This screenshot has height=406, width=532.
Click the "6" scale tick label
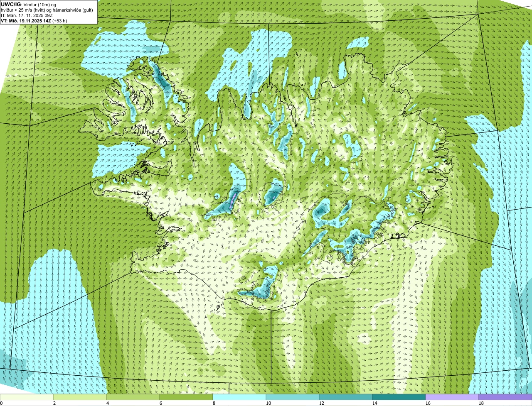(161, 403)
